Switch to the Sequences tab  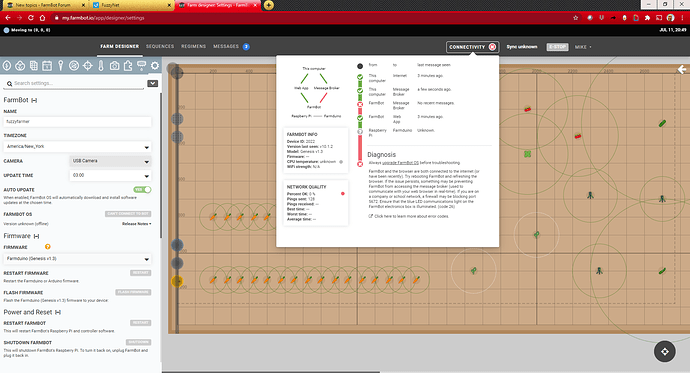point(160,46)
